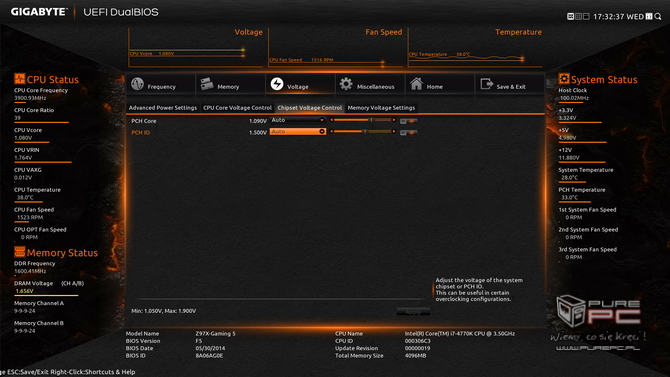Click the CPU Fan Speed value 1523 RPM
Screen dimensions: 670x377
pos(30,218)
